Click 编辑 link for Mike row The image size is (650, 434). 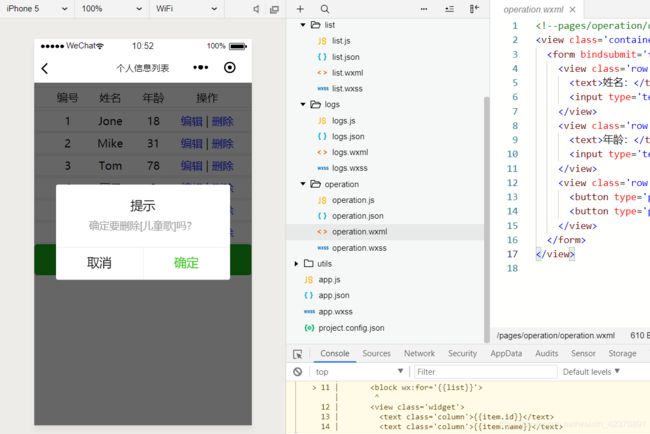[192, 144]
